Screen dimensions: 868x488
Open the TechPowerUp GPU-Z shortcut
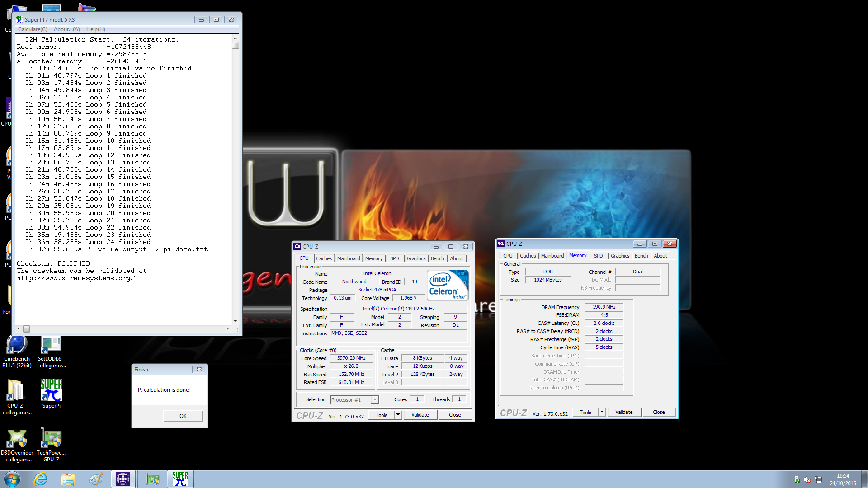(51, 445)
